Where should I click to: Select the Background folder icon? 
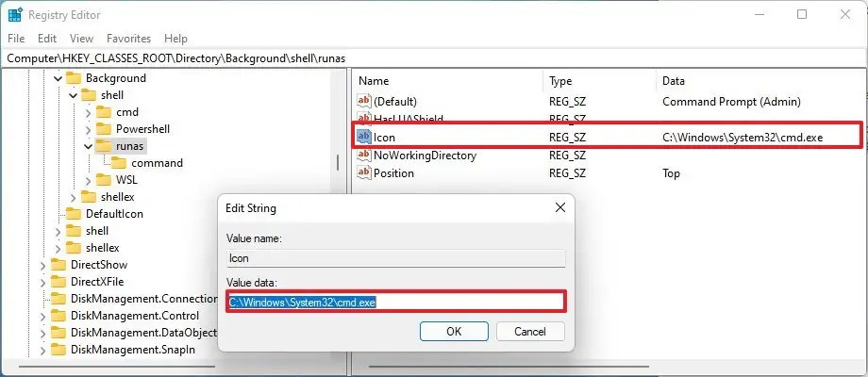pos(74,78)
